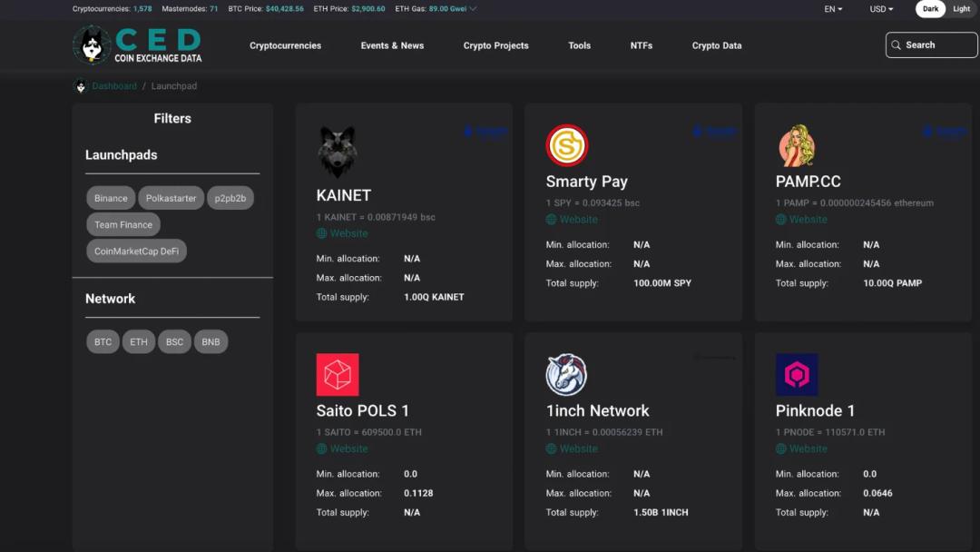Open the EN language dropdown
Image resolution: width=980 pixels, height=552 pixels.
(833, 9)
